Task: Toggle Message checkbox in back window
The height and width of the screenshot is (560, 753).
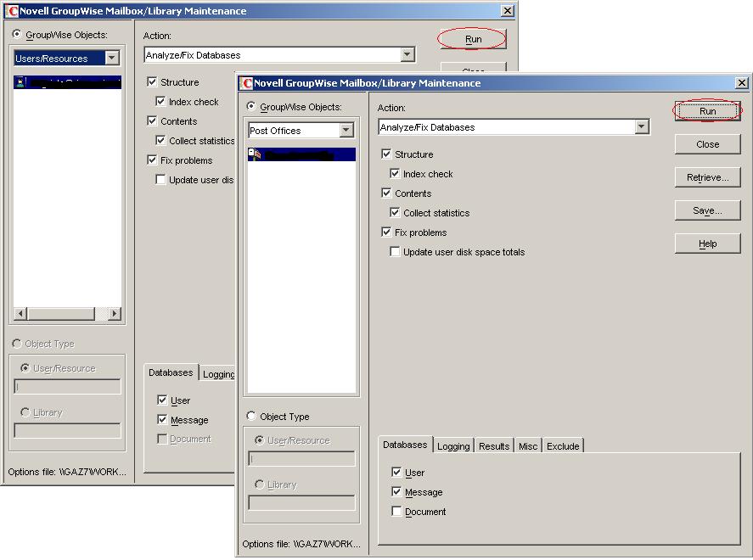Action: pos(162,420)
